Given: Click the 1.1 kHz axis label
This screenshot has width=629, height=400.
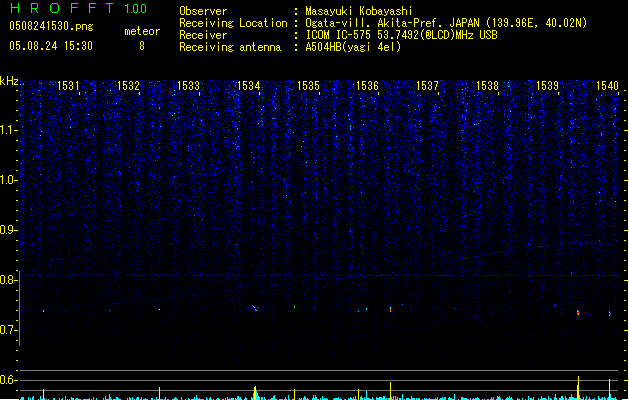Looking at the screenshot, I should 8,130.
